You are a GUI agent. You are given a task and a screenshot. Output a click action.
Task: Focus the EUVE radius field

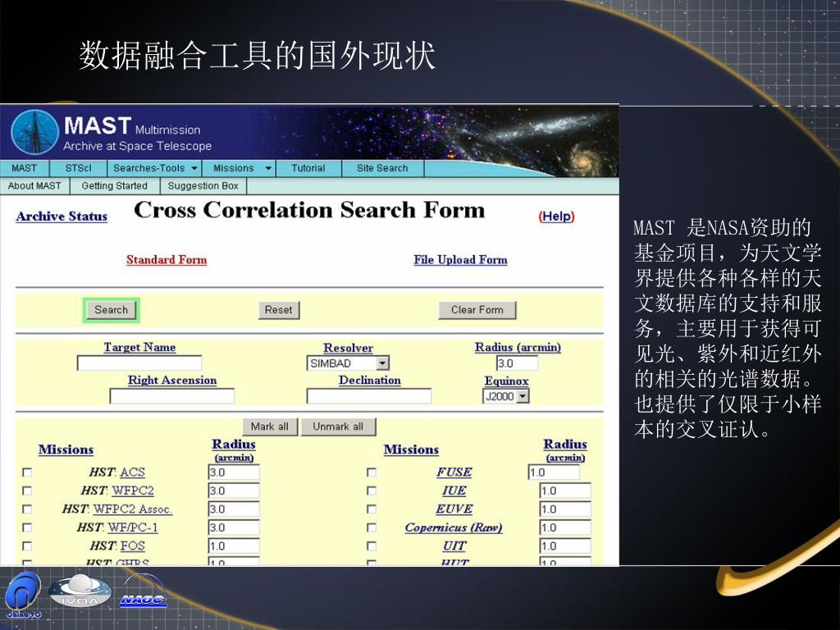click(565, 509)
